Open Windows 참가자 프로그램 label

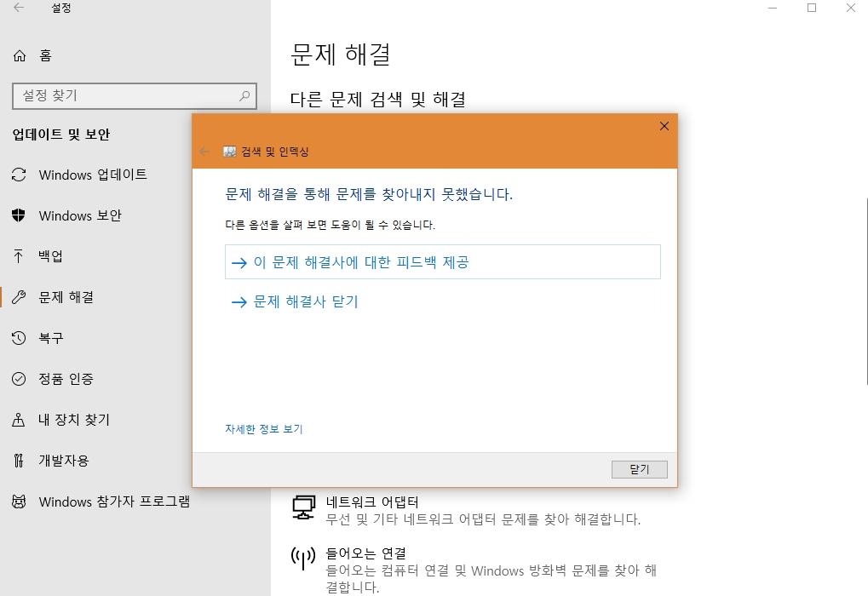coord(115,502)
